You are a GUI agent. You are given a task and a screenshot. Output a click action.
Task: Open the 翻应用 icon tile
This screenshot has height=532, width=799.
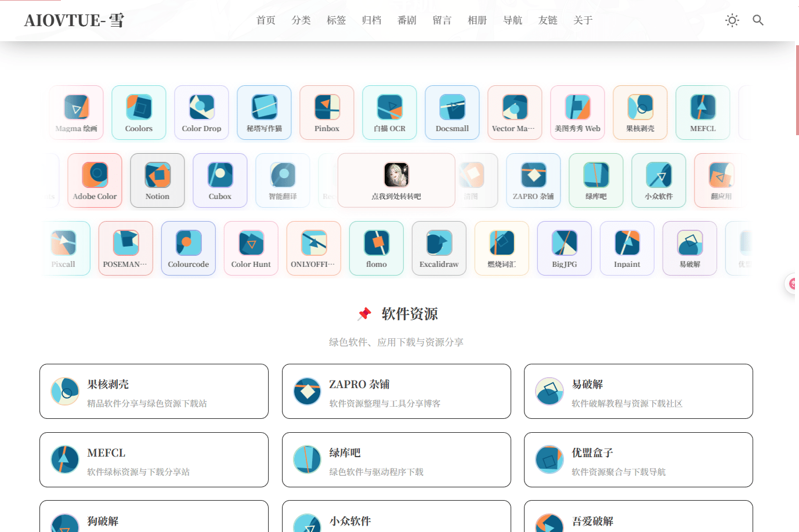point(721,180)
